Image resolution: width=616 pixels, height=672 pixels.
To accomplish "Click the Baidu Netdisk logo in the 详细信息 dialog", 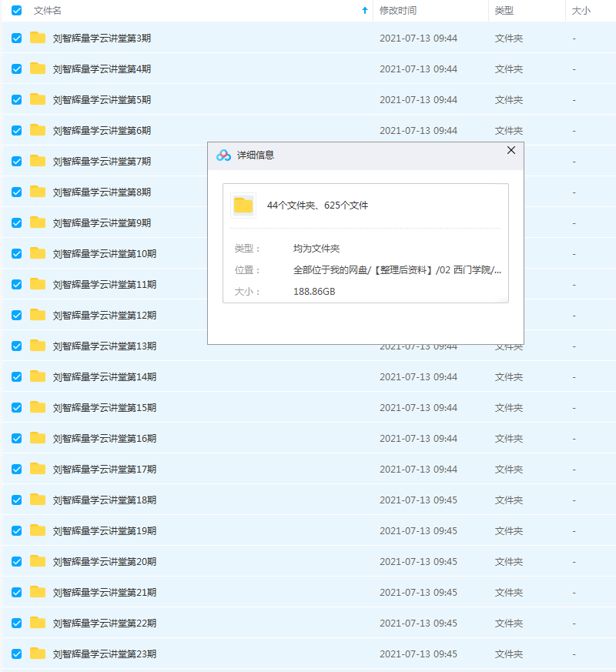I will (223, 155).
